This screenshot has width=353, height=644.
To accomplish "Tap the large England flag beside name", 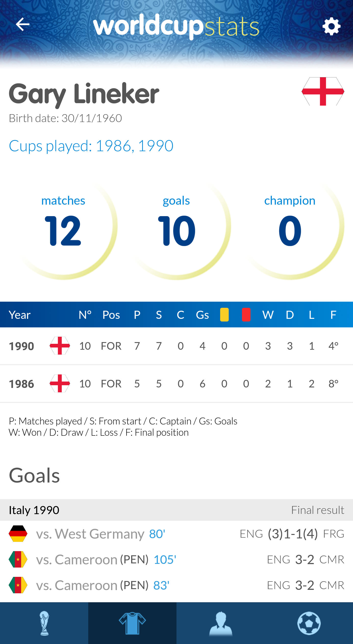I will [323, 91].
